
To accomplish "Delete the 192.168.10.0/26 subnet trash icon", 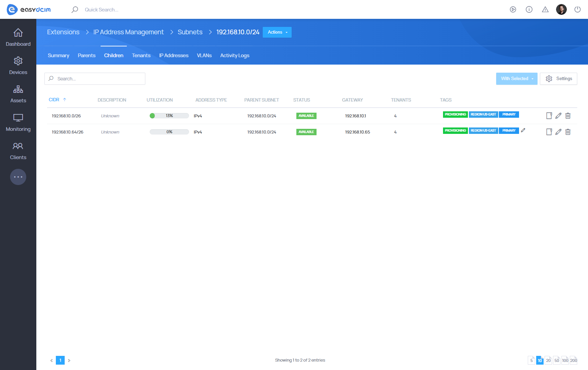I will pyautogui.click(x=568, y=116).
